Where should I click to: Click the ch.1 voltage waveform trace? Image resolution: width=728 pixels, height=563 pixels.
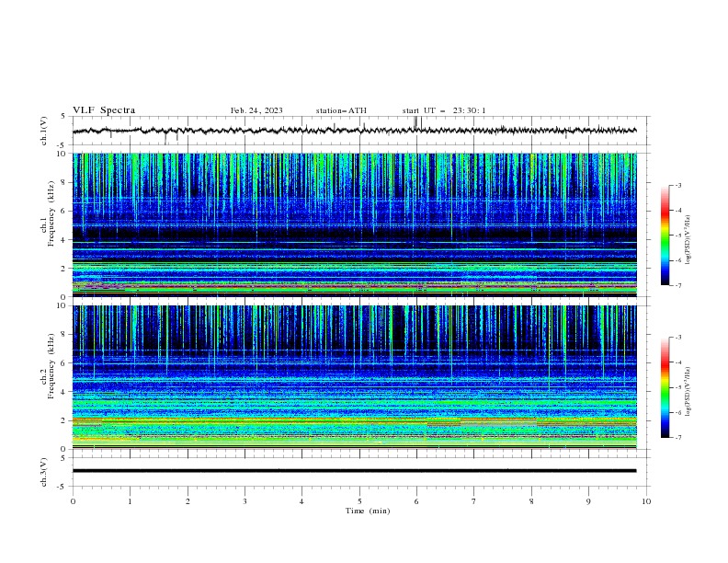click(354, 131)
